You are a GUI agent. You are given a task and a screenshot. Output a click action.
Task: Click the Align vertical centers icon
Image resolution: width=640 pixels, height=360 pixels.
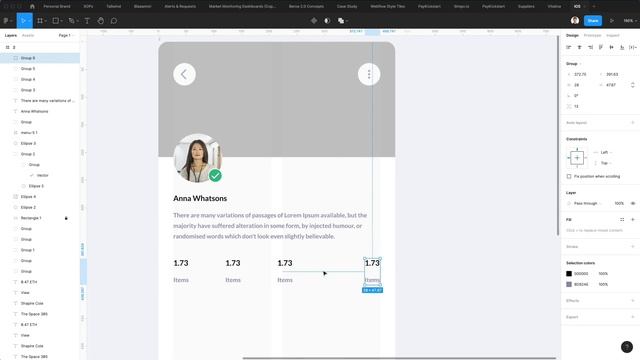[x=611, y=47]
